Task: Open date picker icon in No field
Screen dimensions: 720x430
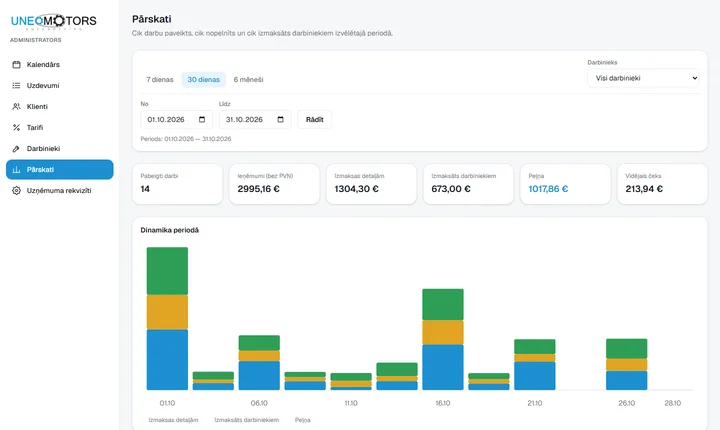Action: tap(202, 119)
